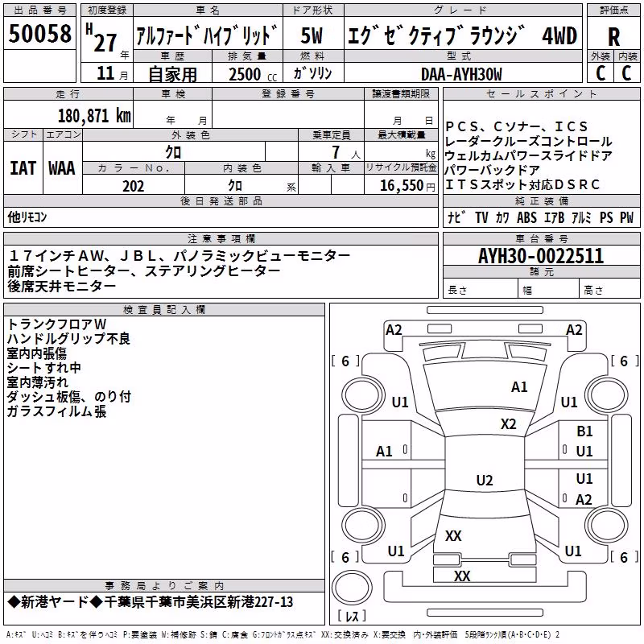This screenshot has height=644, width=644.
Task: Click equipment code アルミ
Action: (x=581, y=217)
